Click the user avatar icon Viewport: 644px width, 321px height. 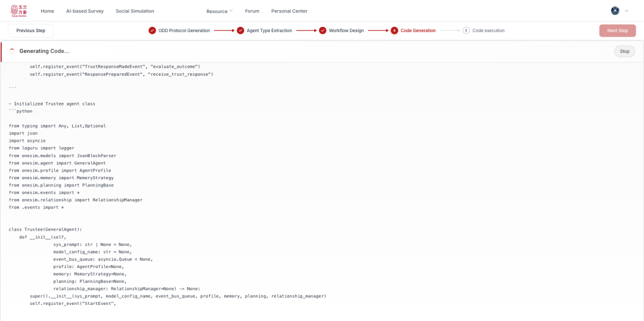(615, 11)
